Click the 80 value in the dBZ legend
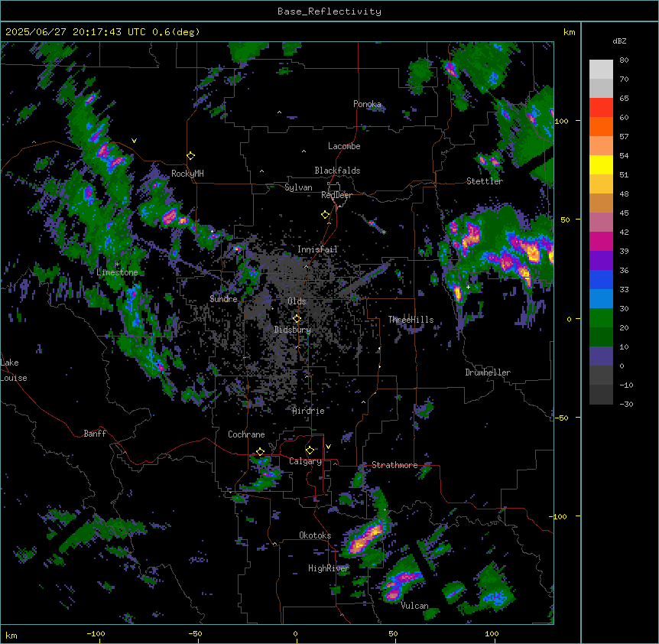The height and width of the screenshot is (644, 659). (x=624, y=60)
